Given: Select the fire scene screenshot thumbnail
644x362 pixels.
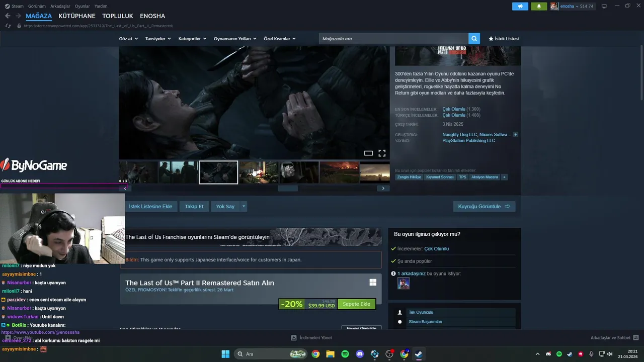Looking at the screenshot, I should click(339, 172).
